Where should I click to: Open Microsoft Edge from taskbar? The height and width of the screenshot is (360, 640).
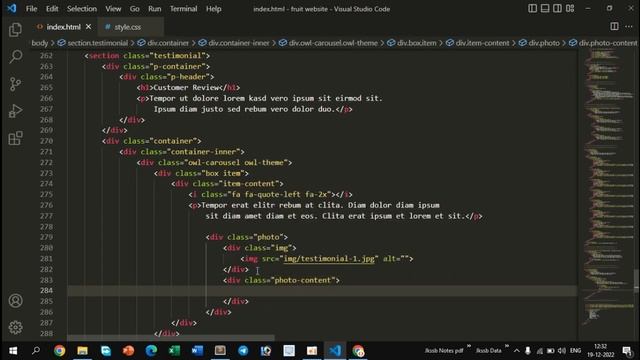pos(151,351)
